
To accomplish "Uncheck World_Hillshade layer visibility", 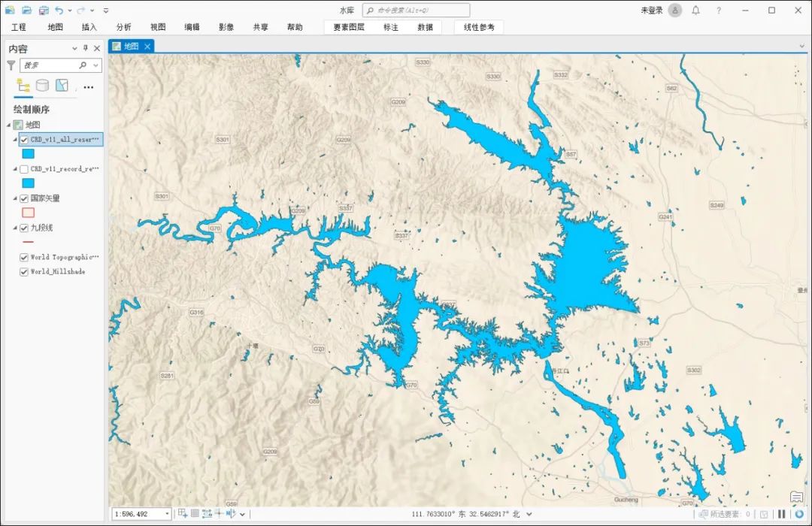I will tap(24, 272).
